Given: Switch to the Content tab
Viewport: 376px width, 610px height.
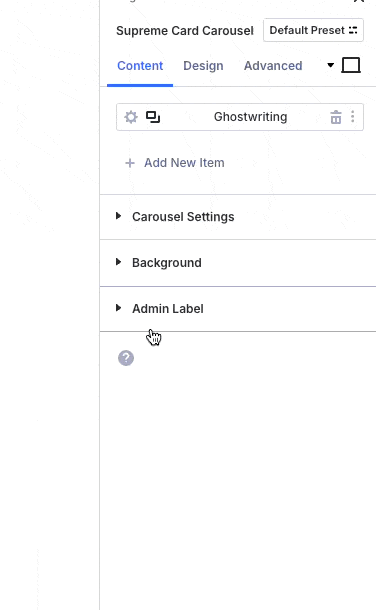Looking at the screenshot, I should click(140, 66).
